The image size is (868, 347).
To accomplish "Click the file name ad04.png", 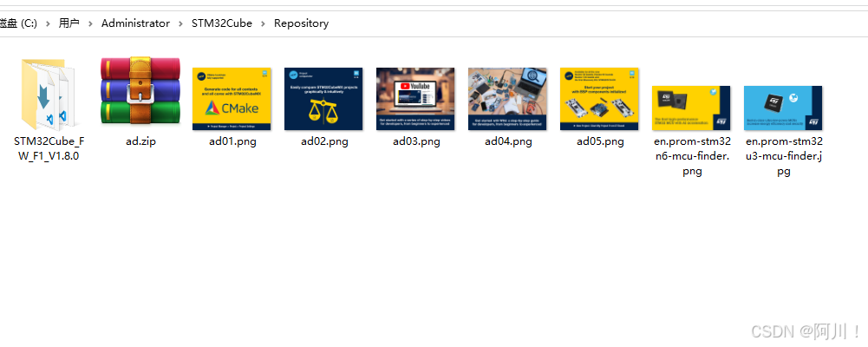I will coord(508,141).
